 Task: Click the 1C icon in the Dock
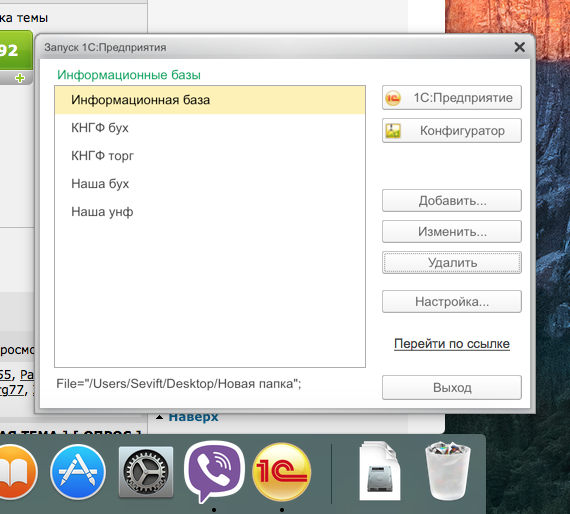(x=282, y=472)
